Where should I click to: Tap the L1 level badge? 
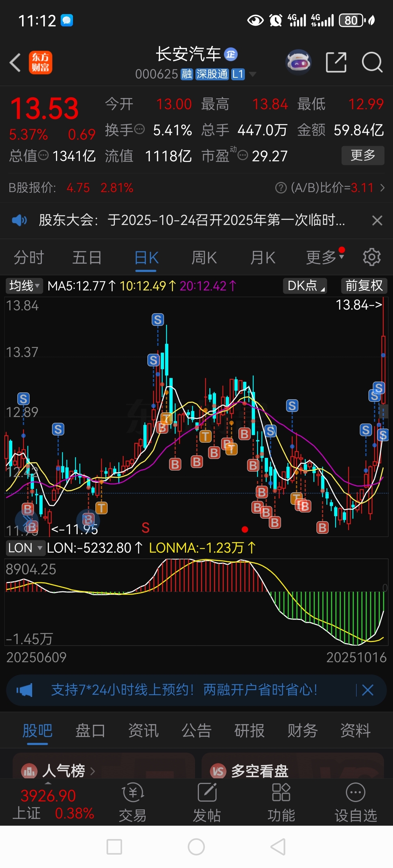[x=238, y=74]
